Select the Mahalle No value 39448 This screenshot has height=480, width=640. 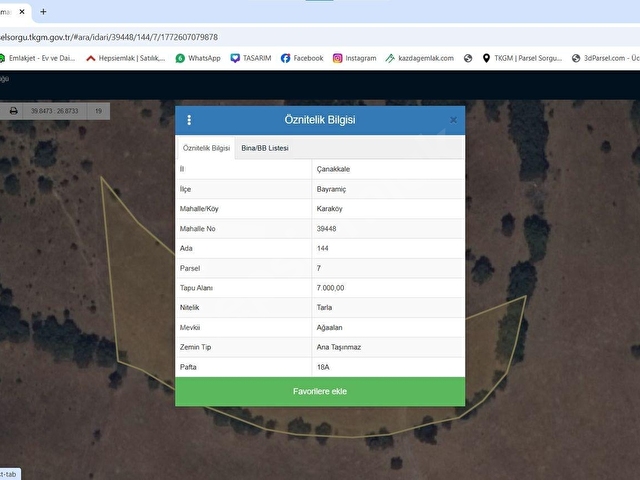tap(326, 229)
